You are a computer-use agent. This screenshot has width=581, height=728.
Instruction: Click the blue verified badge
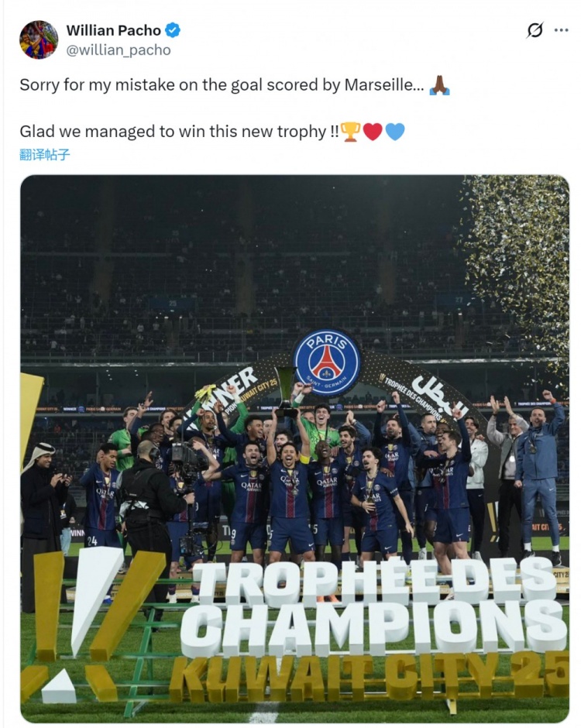pyautogui.click(x=173, y=31)
